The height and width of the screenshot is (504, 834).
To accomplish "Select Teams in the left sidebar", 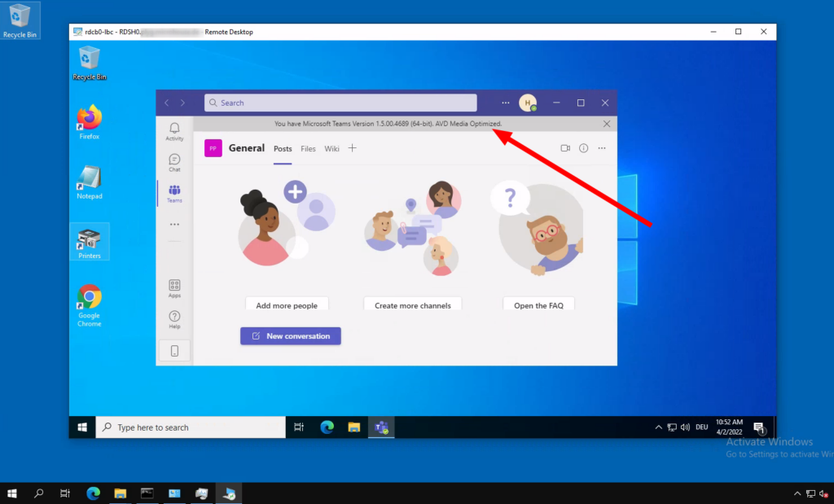I will (174, 194).
